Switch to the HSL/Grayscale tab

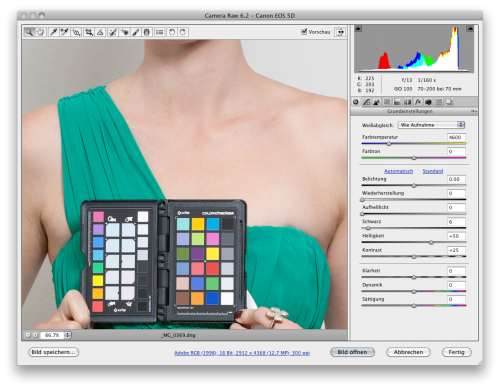[387, 102]
